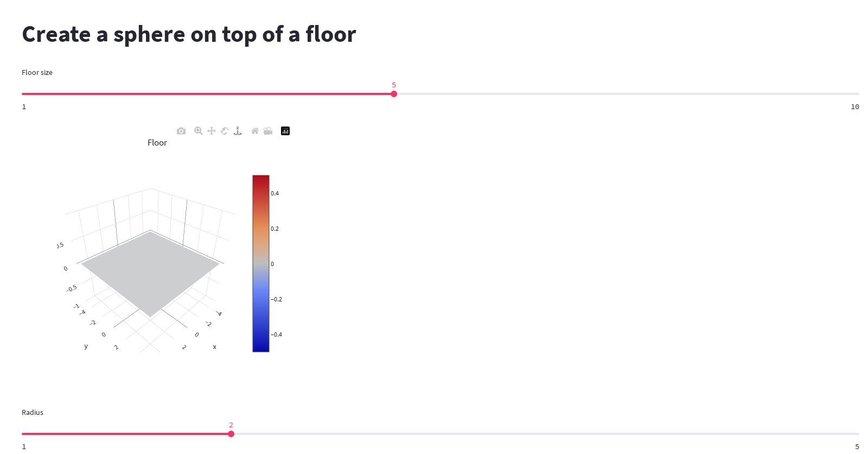Click the Radius slider handle

tap(231, 434)
